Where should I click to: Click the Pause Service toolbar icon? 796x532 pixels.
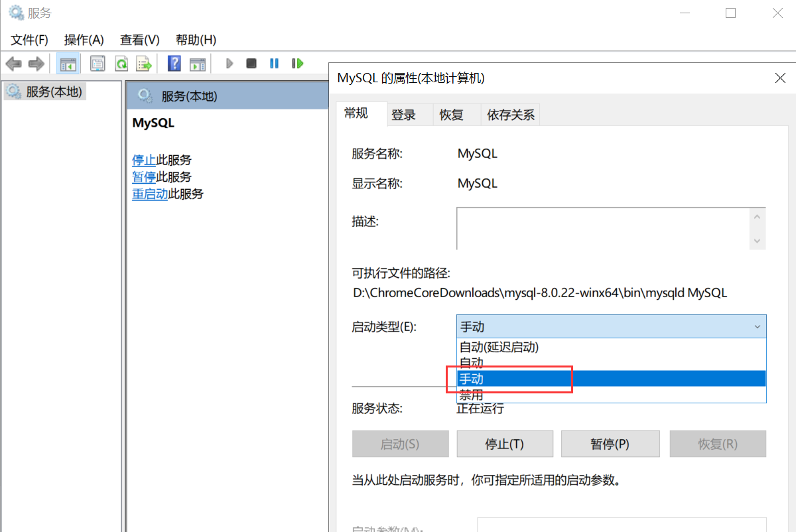point(274,64)
